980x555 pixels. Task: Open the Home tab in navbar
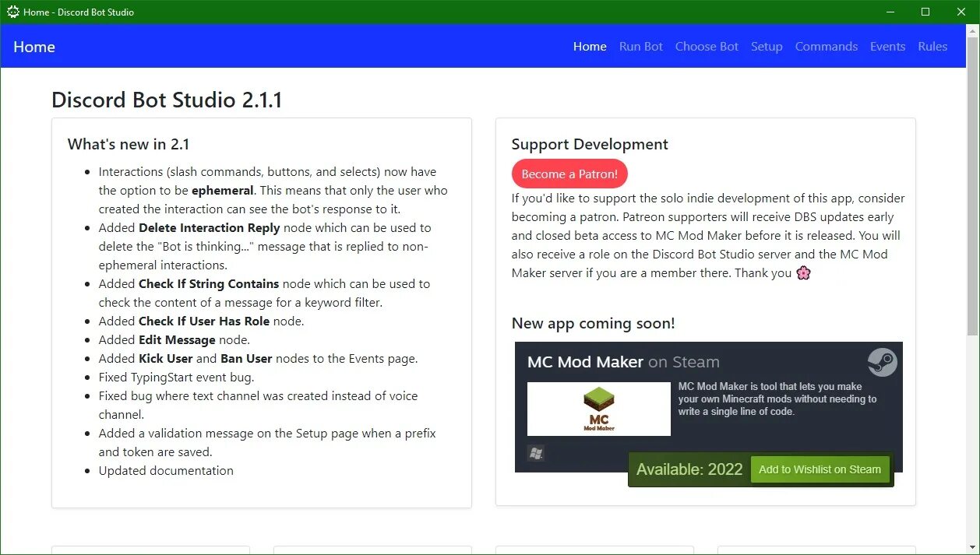tap(590, 46)
